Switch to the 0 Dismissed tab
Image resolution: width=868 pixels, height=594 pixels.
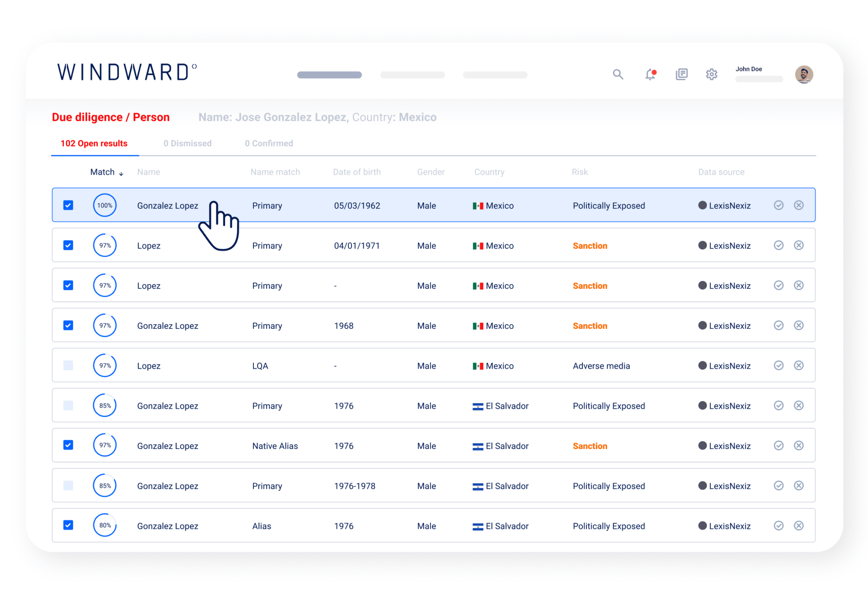187,144
